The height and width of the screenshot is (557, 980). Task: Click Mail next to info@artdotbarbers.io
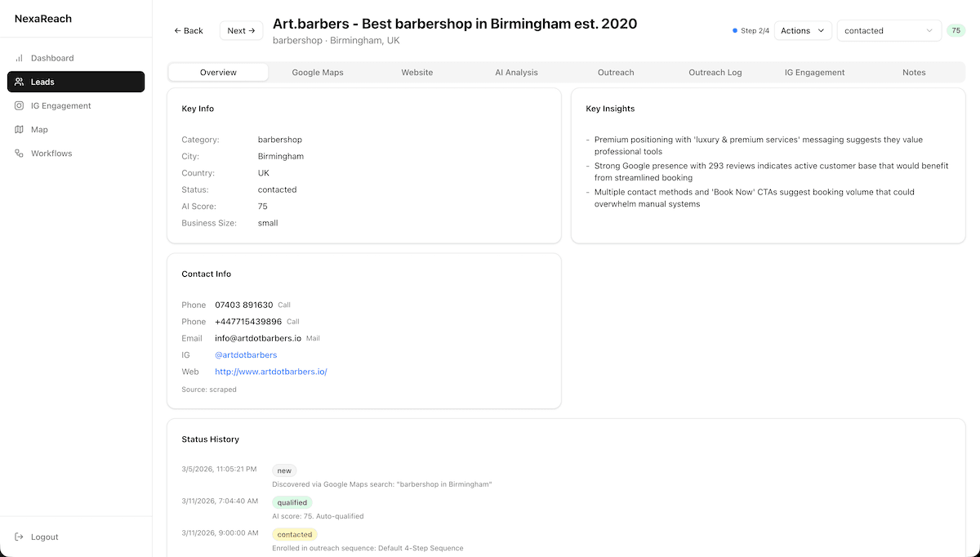coord(312,338)
